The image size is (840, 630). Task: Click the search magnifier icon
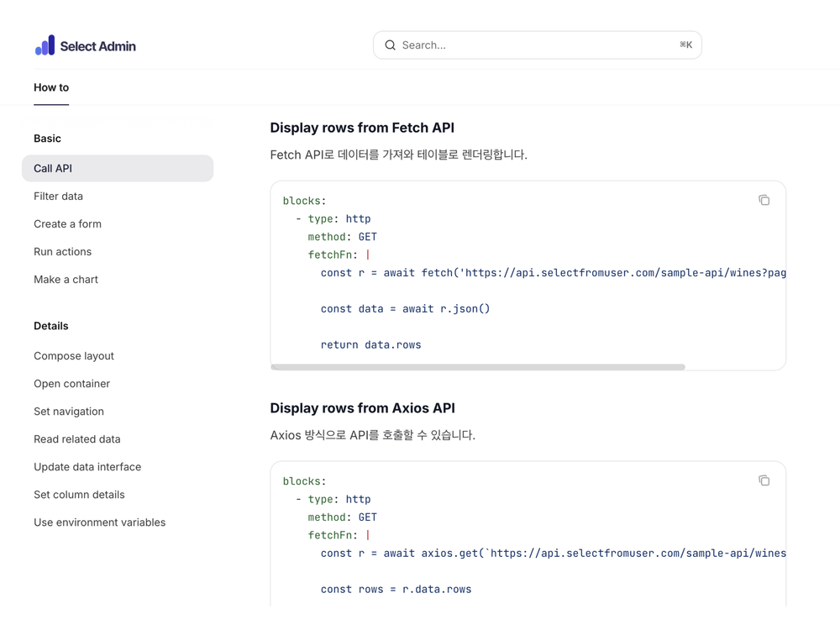tap(390, 45)
